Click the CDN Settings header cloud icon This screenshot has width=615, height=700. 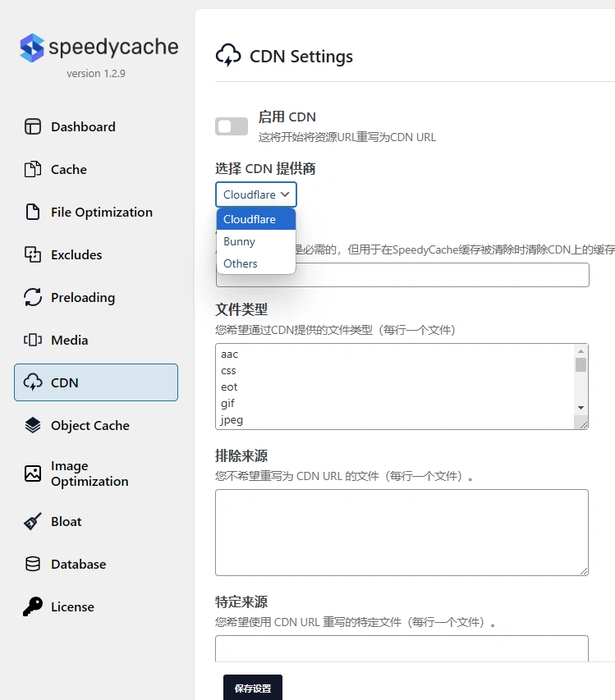228,56
